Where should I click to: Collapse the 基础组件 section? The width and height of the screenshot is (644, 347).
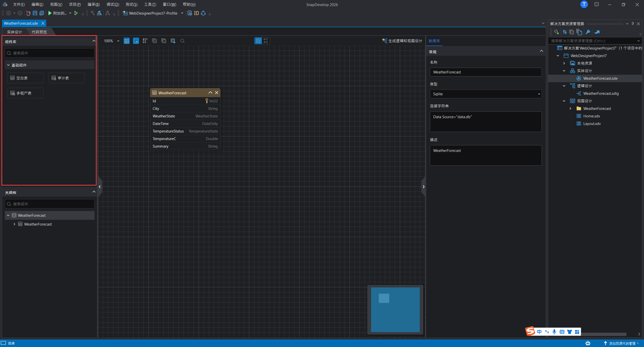point(8,65)
